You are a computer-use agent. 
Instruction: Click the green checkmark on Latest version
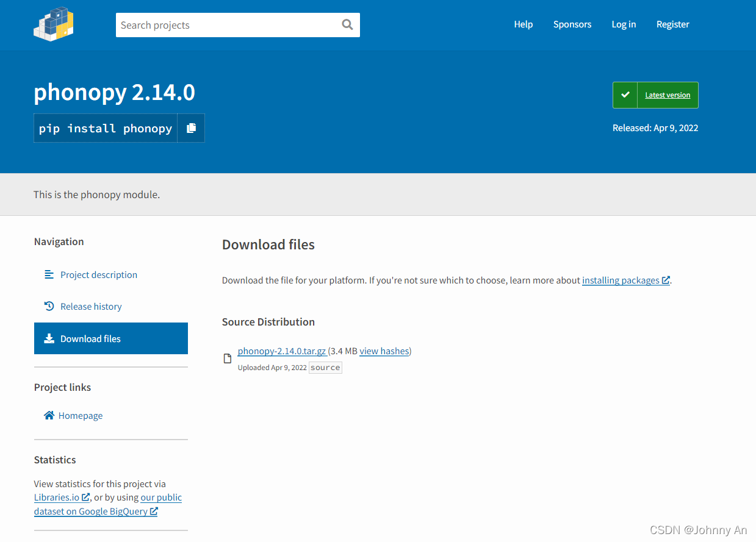(625, 95)
